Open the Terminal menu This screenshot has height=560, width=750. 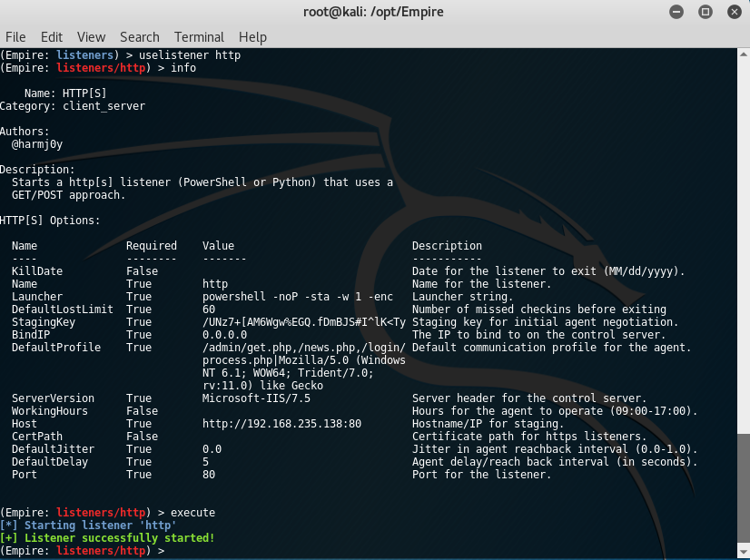click(199, 37)
